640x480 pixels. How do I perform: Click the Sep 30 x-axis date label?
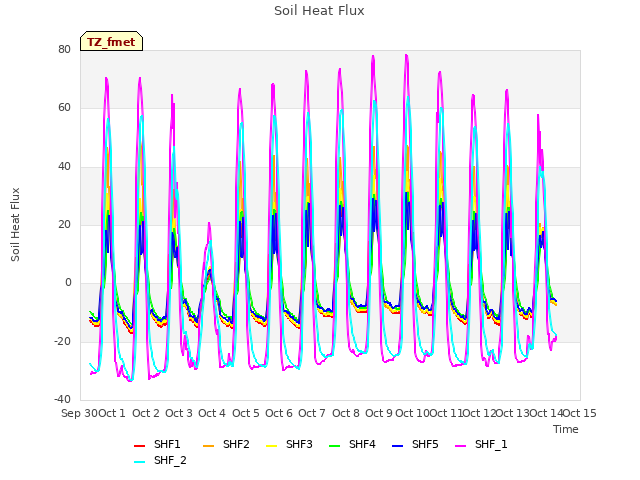(80, 413)
